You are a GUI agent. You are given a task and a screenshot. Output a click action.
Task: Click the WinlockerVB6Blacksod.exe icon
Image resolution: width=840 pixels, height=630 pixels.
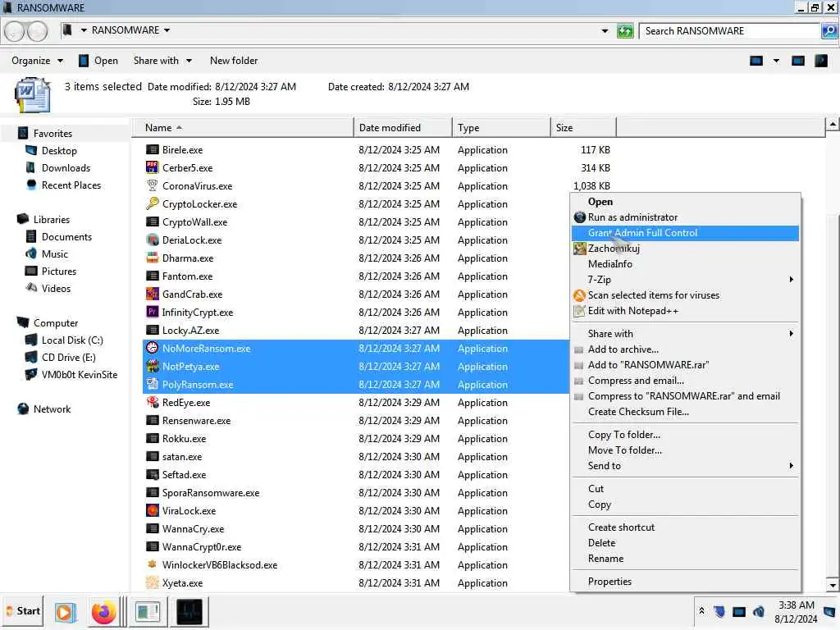(152, 564)
